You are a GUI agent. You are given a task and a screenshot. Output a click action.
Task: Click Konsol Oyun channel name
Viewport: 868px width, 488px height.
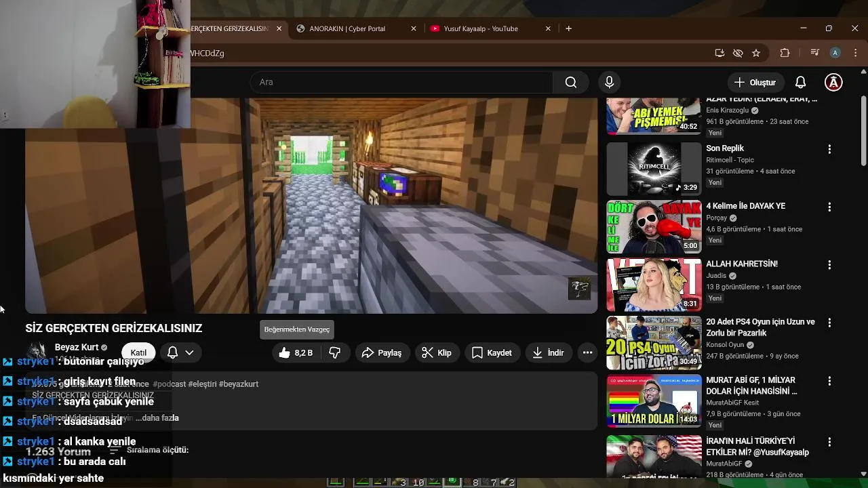[725, 345]
